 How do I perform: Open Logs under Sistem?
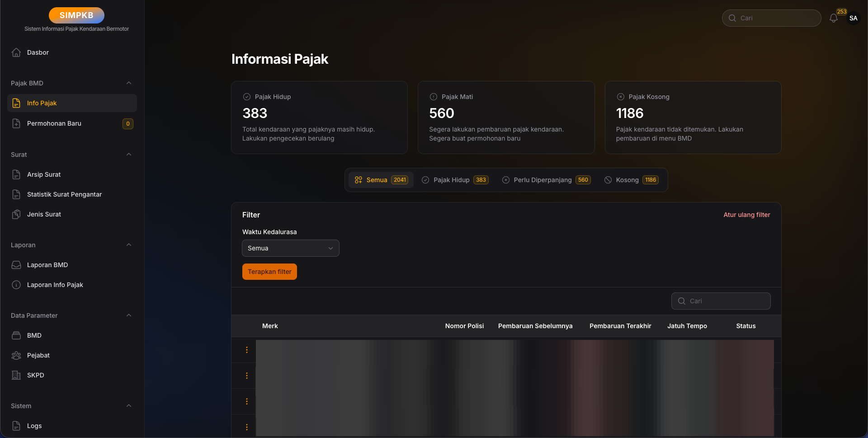[72, 426]
